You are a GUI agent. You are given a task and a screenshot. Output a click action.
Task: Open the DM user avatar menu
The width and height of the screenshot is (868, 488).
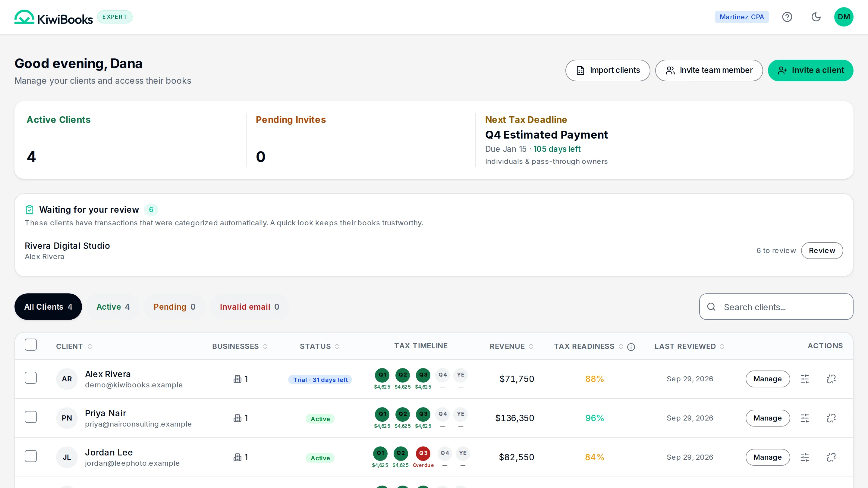pyautogui.click(x=844, y=17)
